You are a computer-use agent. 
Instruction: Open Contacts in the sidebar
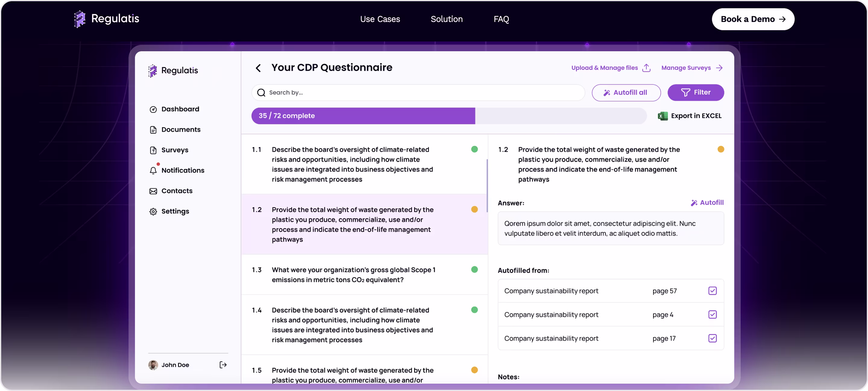pos(171,191)
